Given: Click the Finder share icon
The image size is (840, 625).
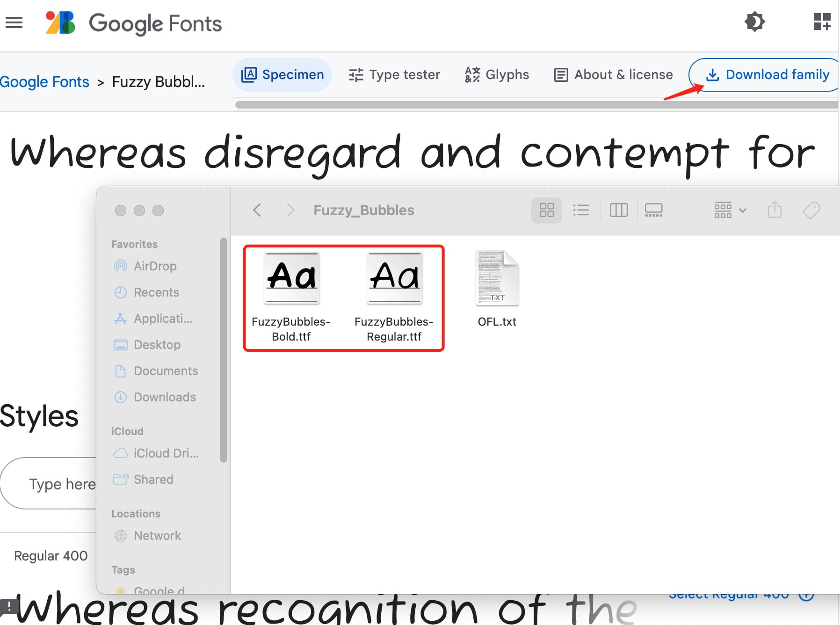Looking at the screenshot, I should coord(775,210).
